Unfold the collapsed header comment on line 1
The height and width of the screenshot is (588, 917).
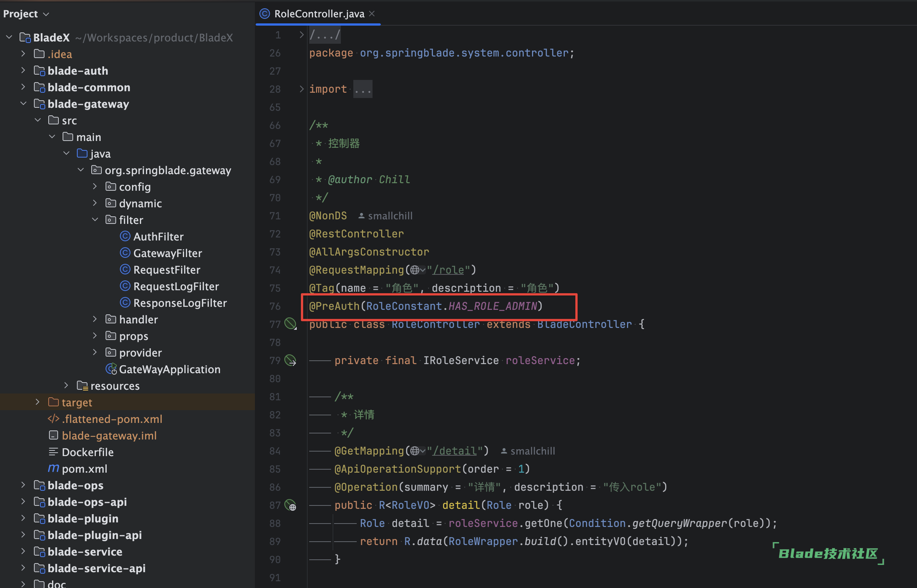(301, 35)
